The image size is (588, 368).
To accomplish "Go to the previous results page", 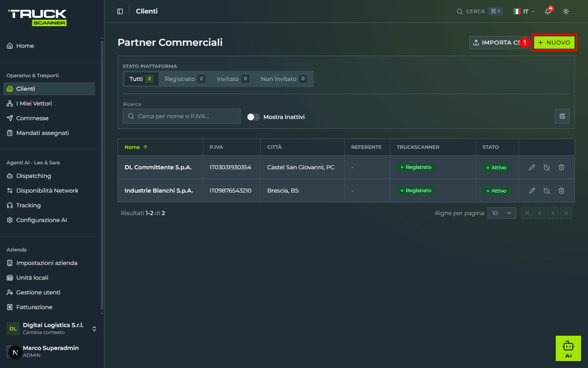I will pos(540,213).
